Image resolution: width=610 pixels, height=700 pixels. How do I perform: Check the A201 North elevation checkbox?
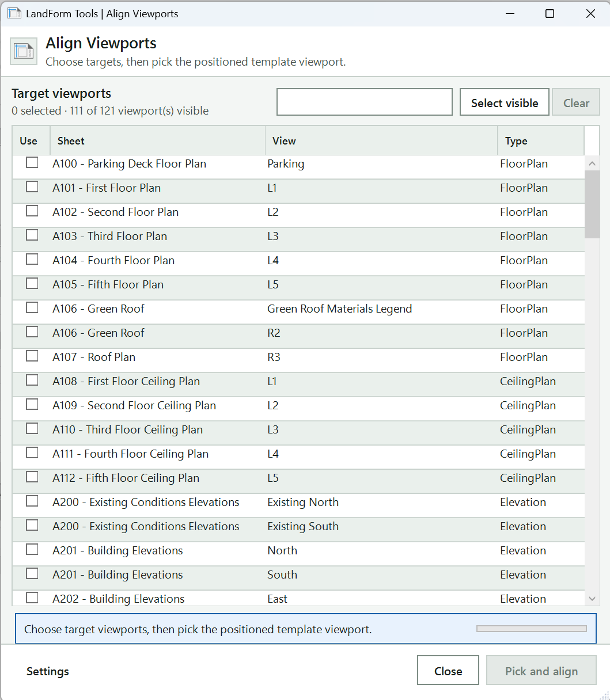pyautogui.click(x=32, y=550)
